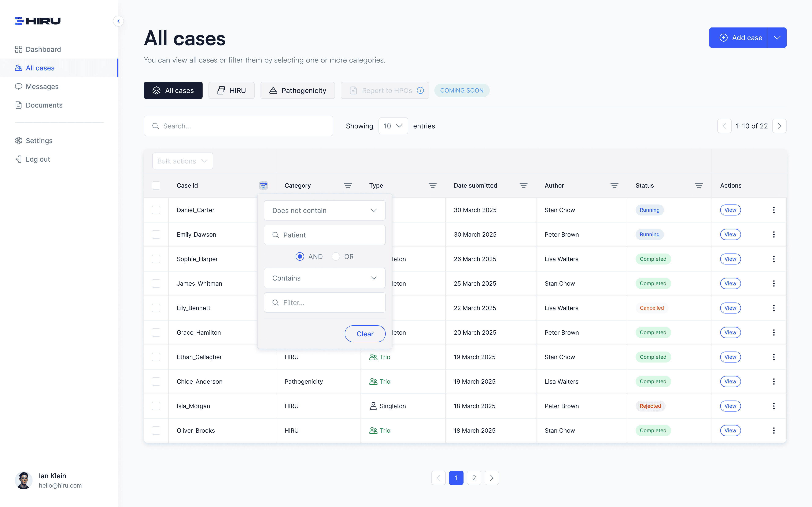Expand the Does not contain dropdown
Image resolution: width=812 pixels, height=507 pixels.
pyautogui.click(x=324, y=211)
